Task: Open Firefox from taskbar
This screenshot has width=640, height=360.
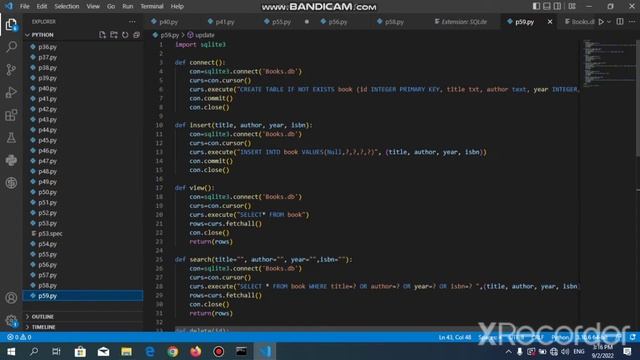Action: [196, 351]
